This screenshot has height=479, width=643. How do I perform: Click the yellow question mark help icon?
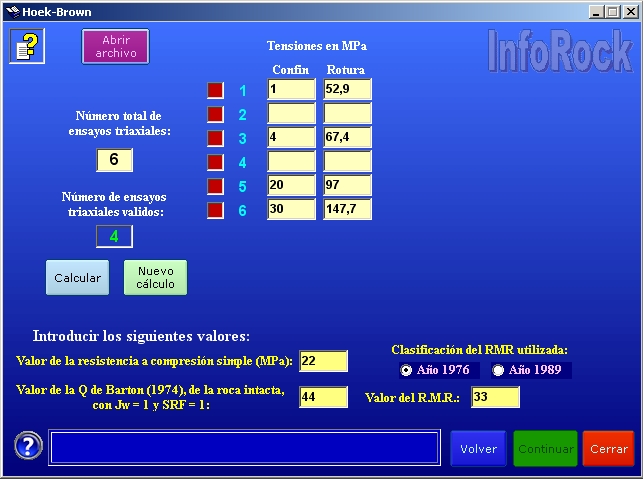(27, 46)
